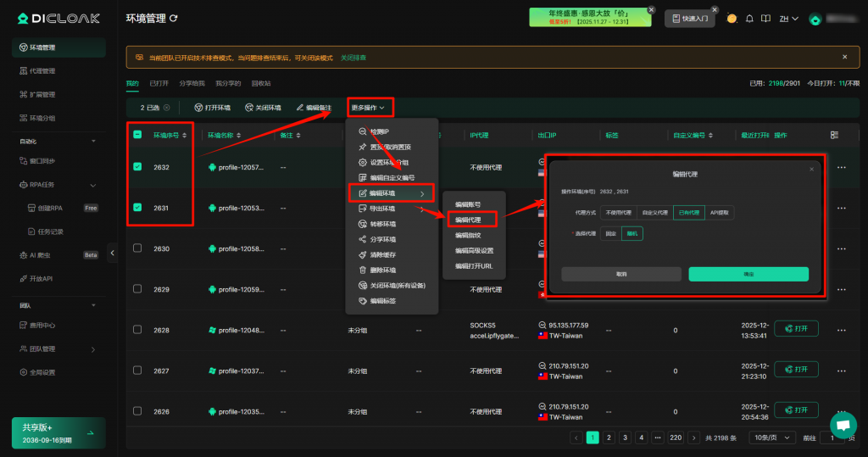Click 打开 button for environment 2628
The image size is (868, 457).
click(x=795, y=330)
